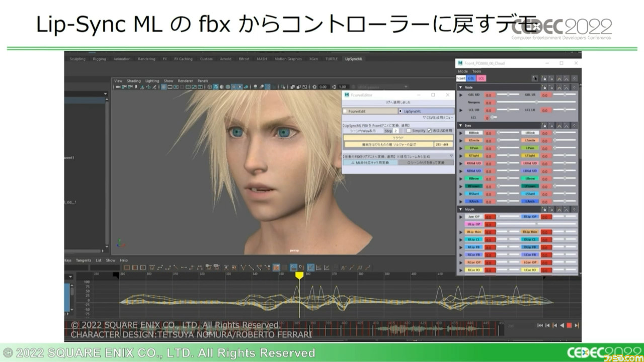Click the クラウド character button
Image resolution: width=644 pixels, height=362 pixels.
point(398,138)
